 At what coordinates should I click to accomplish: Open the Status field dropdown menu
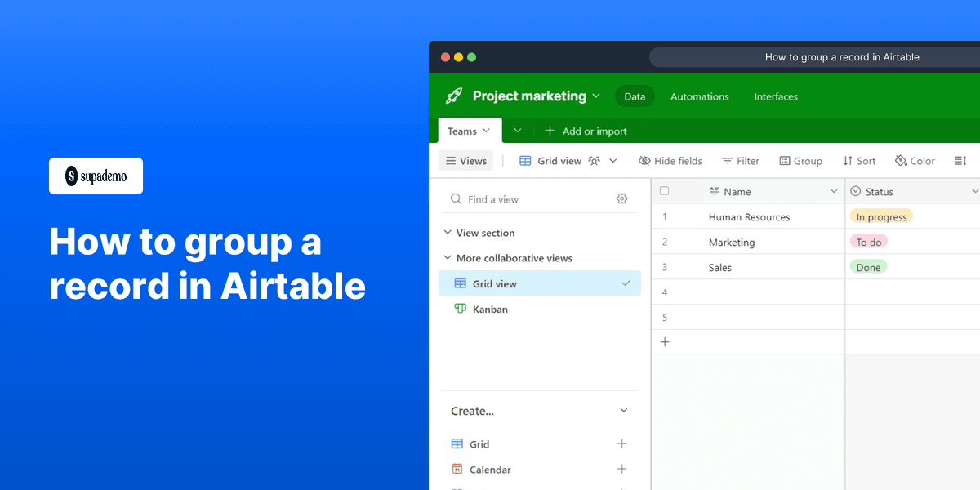pyautogui.click(x=975, y=191)
